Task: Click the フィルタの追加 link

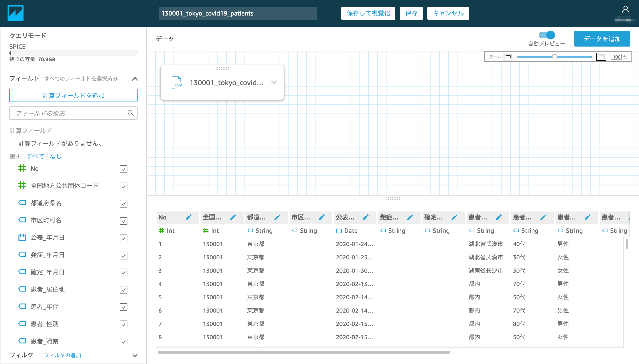Action: point(62,355)
